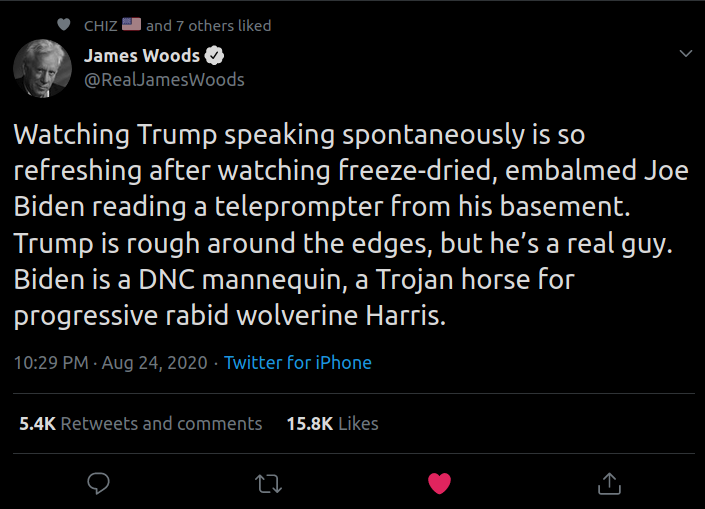
Task: View the 5.4K Retweets and comments
Action: click(x=141, y=424)
